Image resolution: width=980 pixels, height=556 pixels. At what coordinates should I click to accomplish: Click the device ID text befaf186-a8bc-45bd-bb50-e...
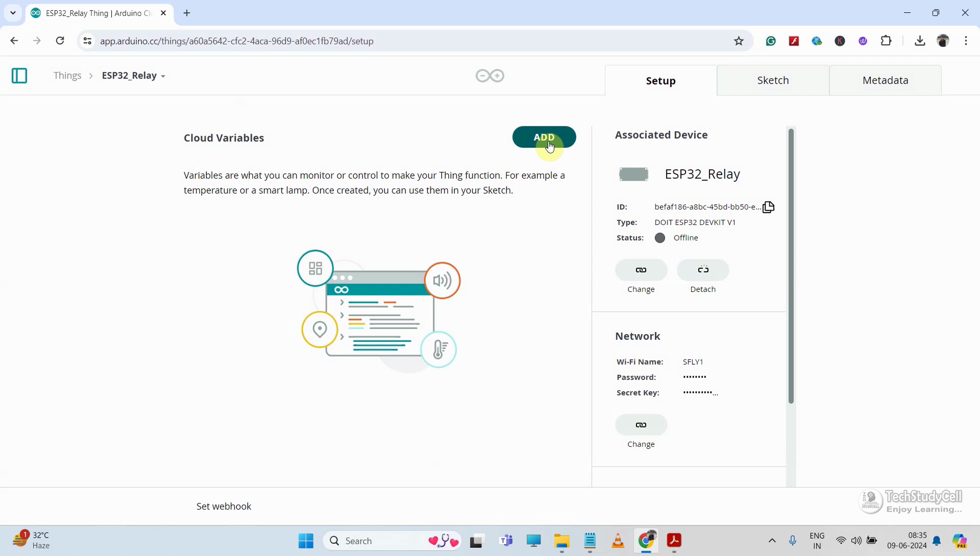click(707, 207)
